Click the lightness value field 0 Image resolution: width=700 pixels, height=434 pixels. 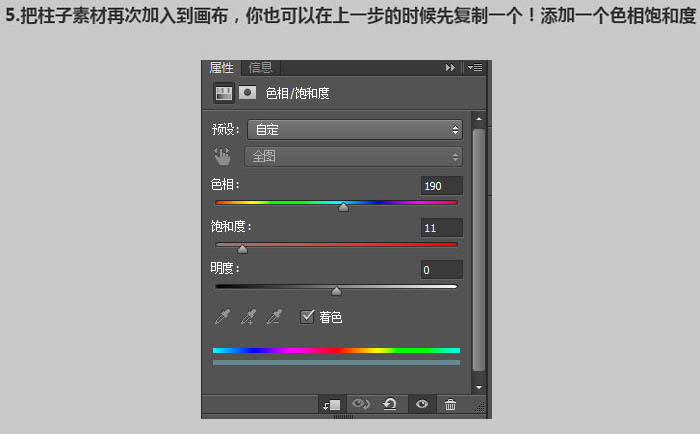442,270
